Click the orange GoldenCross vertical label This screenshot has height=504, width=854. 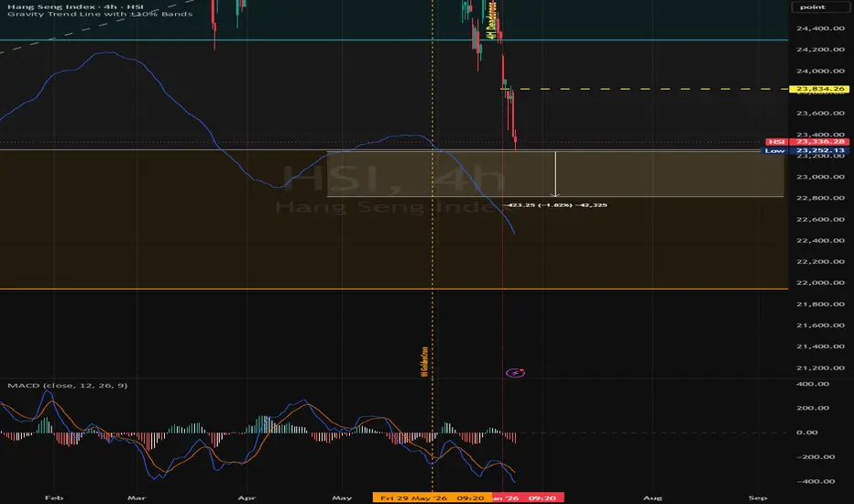pyautogui.click(x=425, y=361)
